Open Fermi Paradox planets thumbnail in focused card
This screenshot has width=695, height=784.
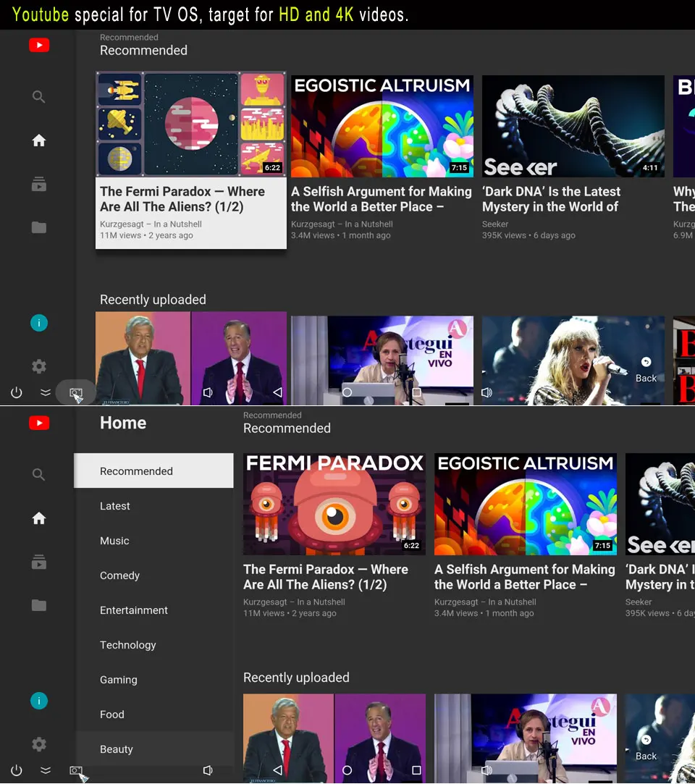click(x=191, y=125)
